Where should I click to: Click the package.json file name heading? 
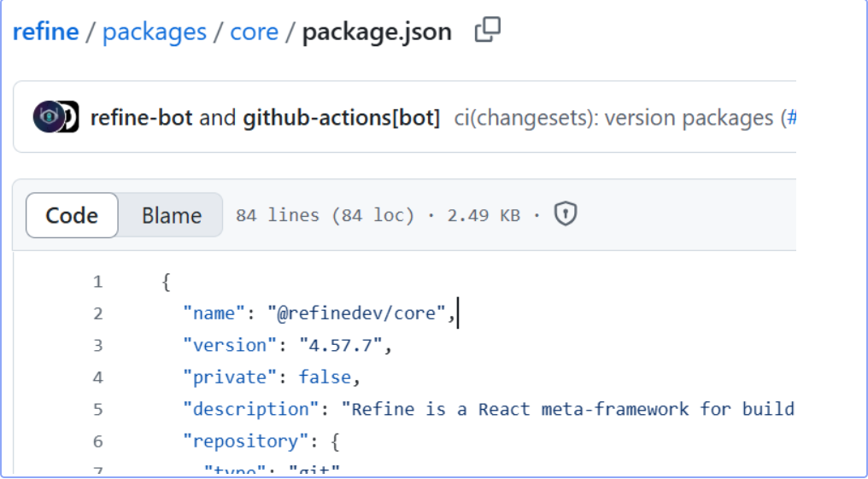tap(377, 32)
